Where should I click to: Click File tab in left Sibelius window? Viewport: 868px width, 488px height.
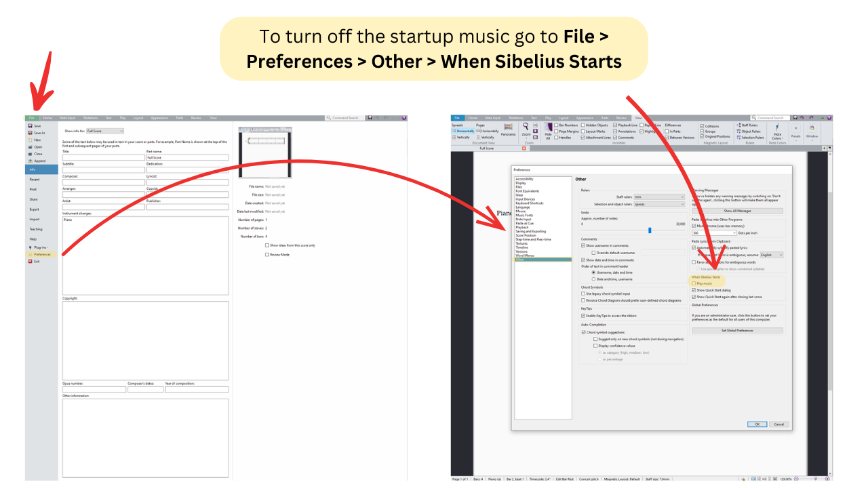pyautogui.click(x=31, y=118)
